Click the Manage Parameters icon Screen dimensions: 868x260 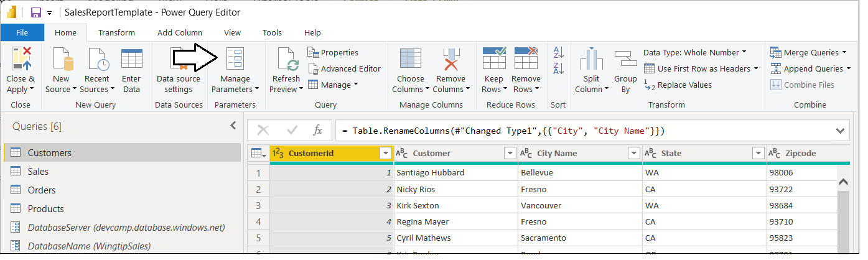tap(235, 58)
